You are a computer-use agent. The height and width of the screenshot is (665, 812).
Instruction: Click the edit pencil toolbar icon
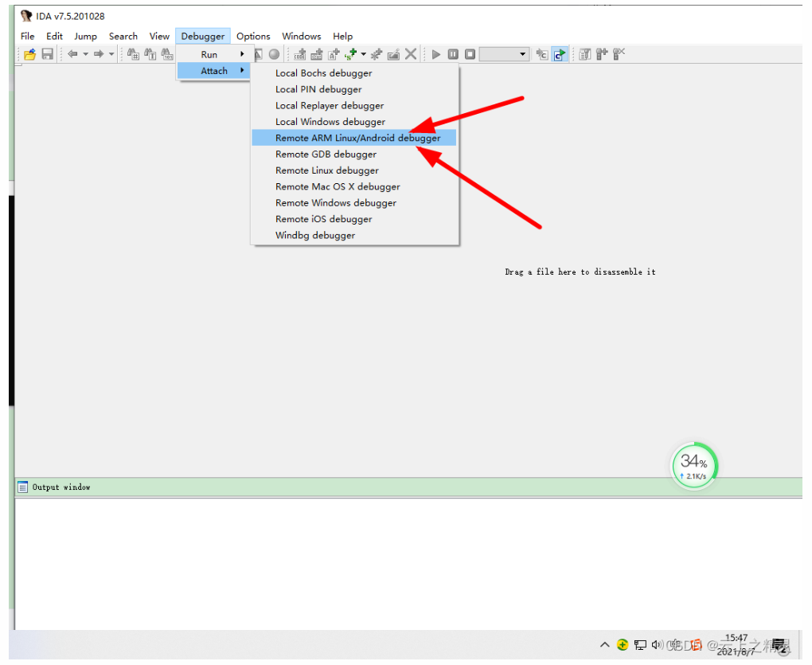pyautogui.click(x=393, y=54)
